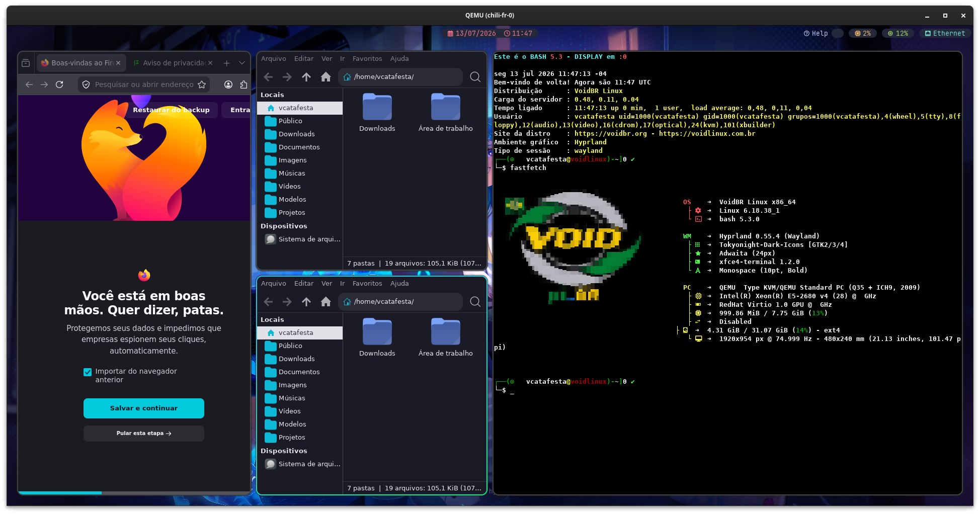The image size is (980, 514).
Task: Click the Help item in the top bar
Action: (x=816, y=34)
